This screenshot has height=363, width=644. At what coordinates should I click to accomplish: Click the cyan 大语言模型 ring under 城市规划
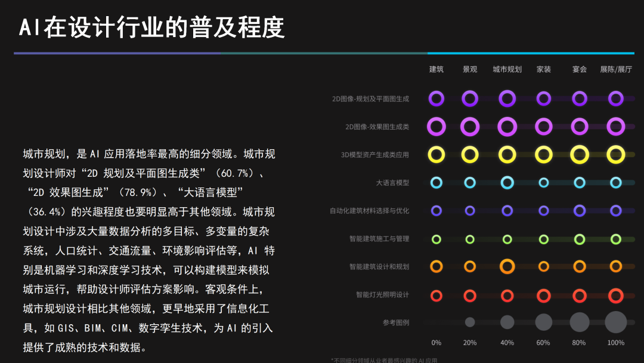pyautogui.click(x=507, y=183)
